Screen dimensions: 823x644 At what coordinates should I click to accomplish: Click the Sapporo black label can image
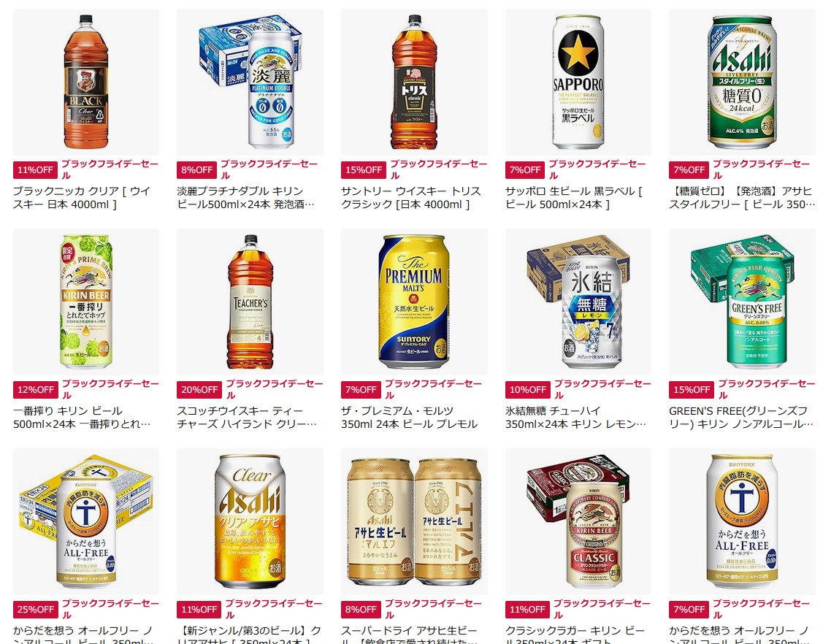578,82
